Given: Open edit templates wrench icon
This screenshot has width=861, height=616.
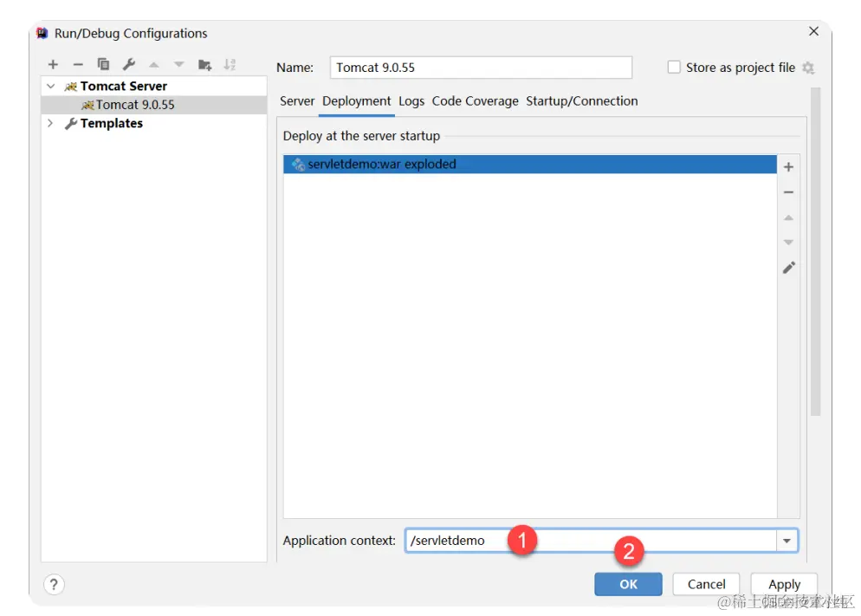Looking at the screenshot, I should pos(128,65).
